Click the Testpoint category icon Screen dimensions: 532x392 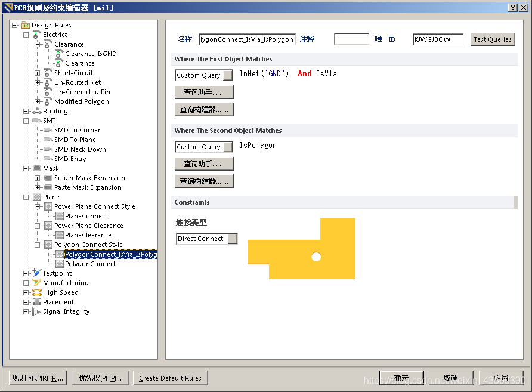tap(36, 273)
